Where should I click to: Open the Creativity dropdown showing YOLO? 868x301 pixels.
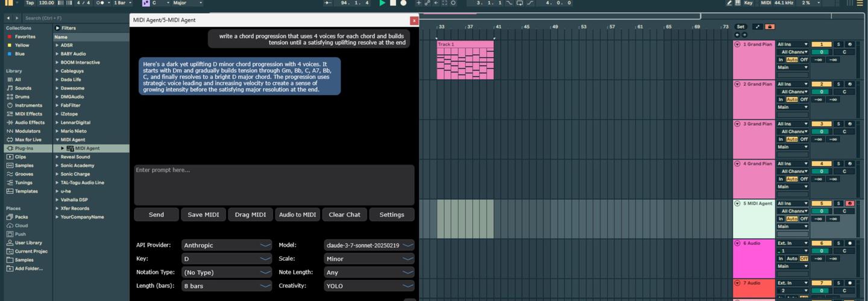pos(369,286)
